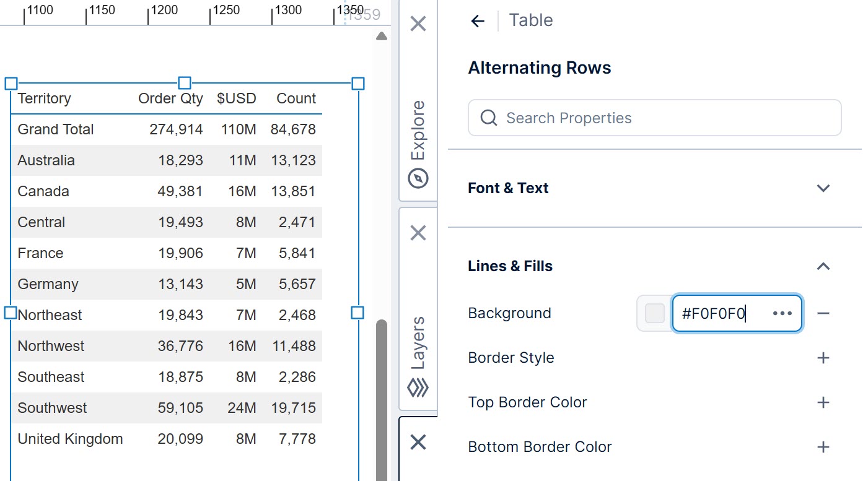Click the back arrow beside Table
868x481 pixels.
point(476,20)
